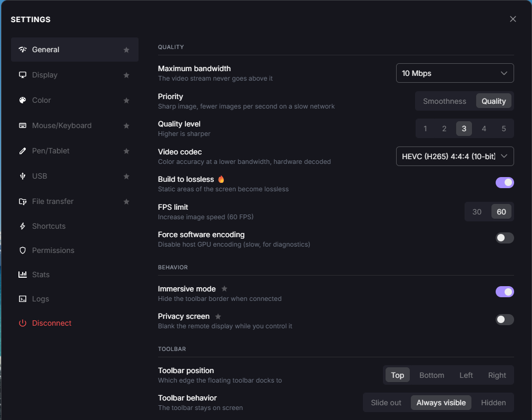
Task: View the Logs section
Action: [75, 299]
